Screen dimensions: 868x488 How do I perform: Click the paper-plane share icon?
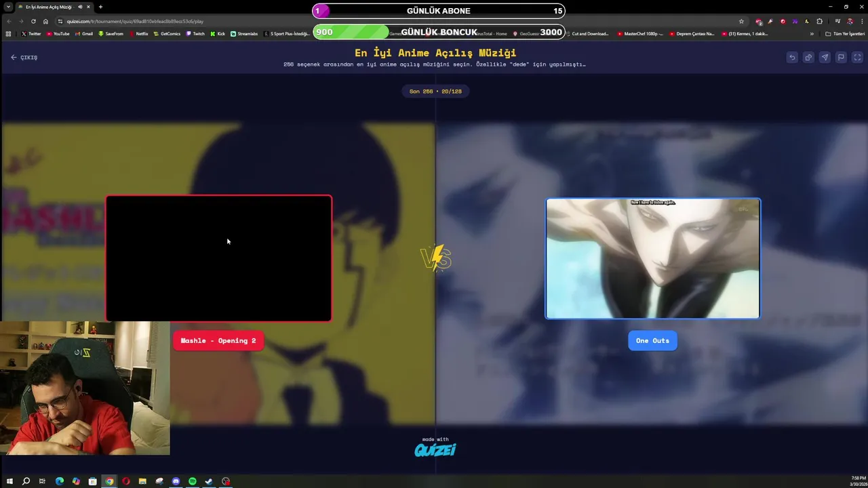click(x=825, y=58)
